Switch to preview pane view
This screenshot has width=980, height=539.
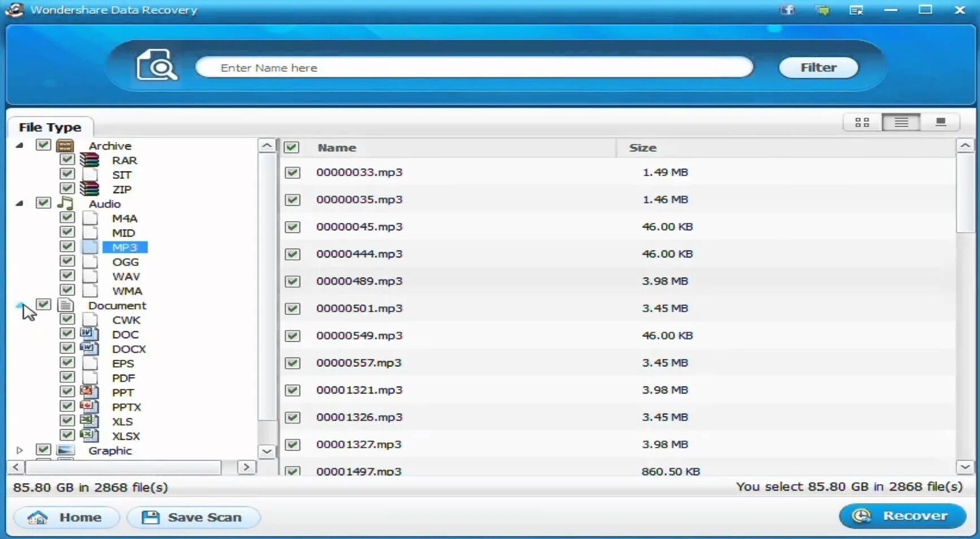pos(940,122)
